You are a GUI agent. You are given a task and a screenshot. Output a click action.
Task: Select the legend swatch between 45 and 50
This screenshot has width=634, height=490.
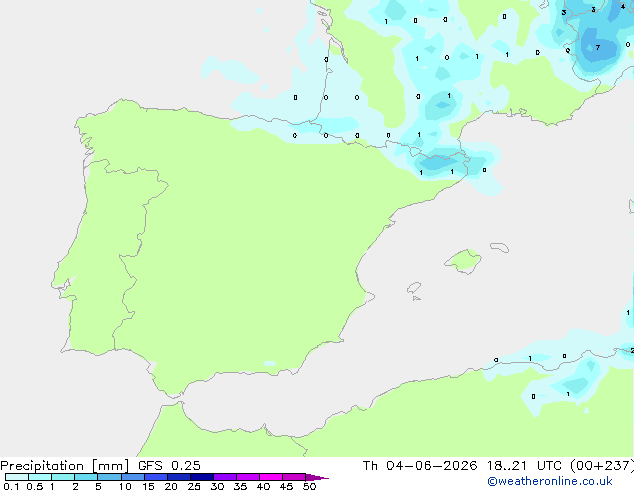pyautogui.click(x=294, y=477)
